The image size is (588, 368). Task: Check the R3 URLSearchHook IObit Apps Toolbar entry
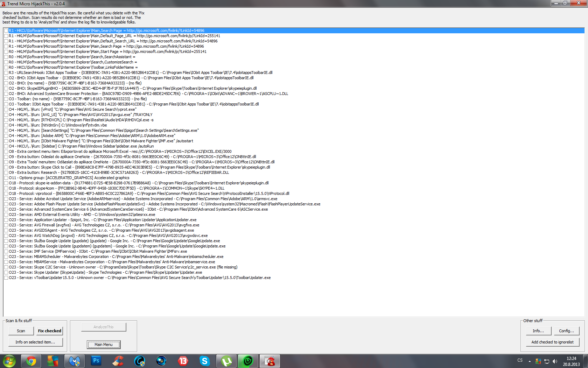click(x=6, y=73)
